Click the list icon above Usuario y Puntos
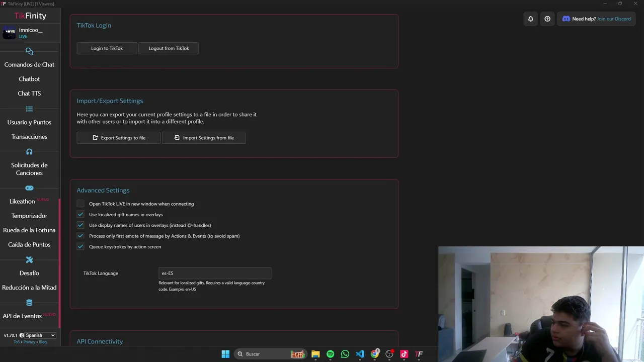Image resolution: width=644 pixels, height=362 pixels. pyautogui.click(x=29, y=109)
